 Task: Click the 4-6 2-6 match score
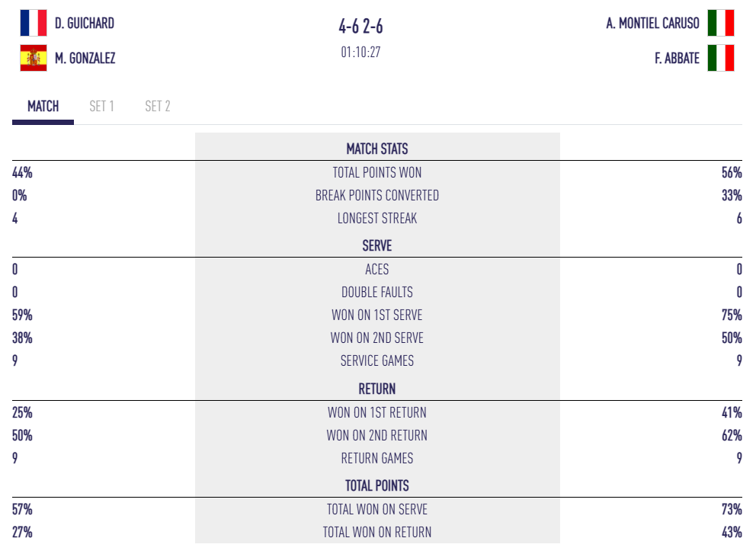[361, 27]
